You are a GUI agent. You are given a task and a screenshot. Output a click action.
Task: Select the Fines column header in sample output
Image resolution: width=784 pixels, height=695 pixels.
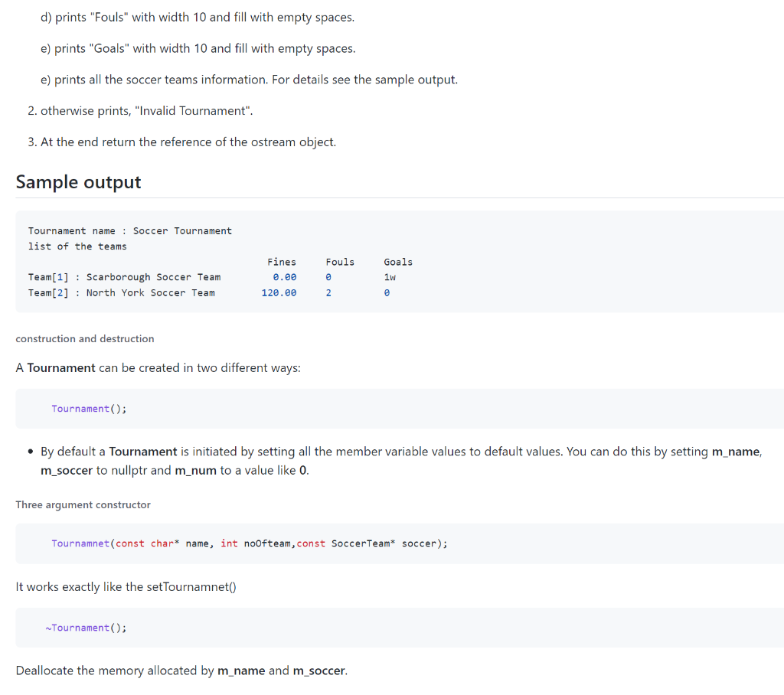point(282,262)
